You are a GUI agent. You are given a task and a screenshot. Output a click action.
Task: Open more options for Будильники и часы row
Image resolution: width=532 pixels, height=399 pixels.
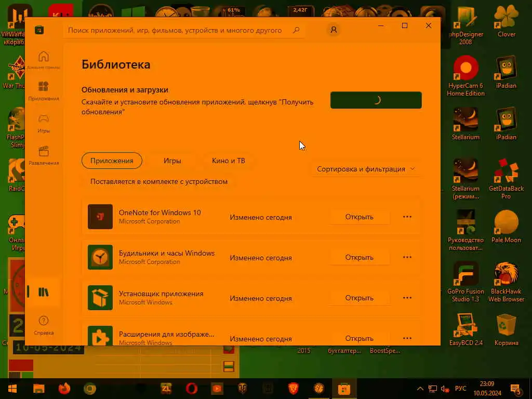point(407,257)
